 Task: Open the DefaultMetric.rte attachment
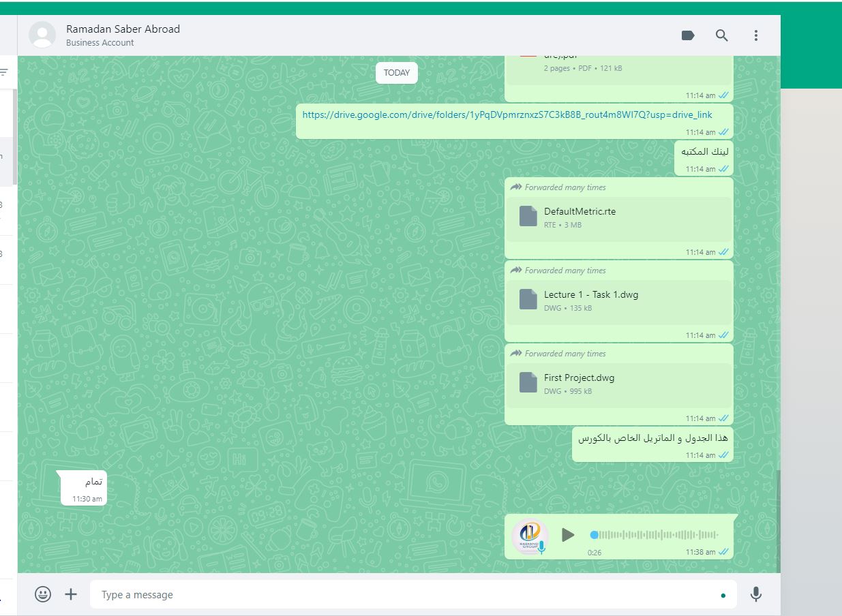tap(619, 219)
